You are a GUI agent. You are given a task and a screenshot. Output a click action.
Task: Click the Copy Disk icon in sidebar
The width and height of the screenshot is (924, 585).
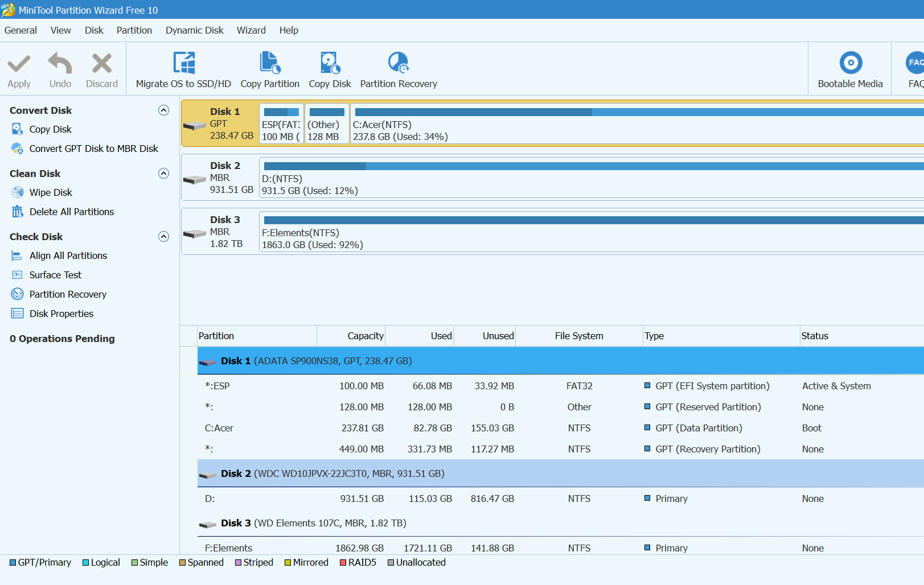[18, 129]
